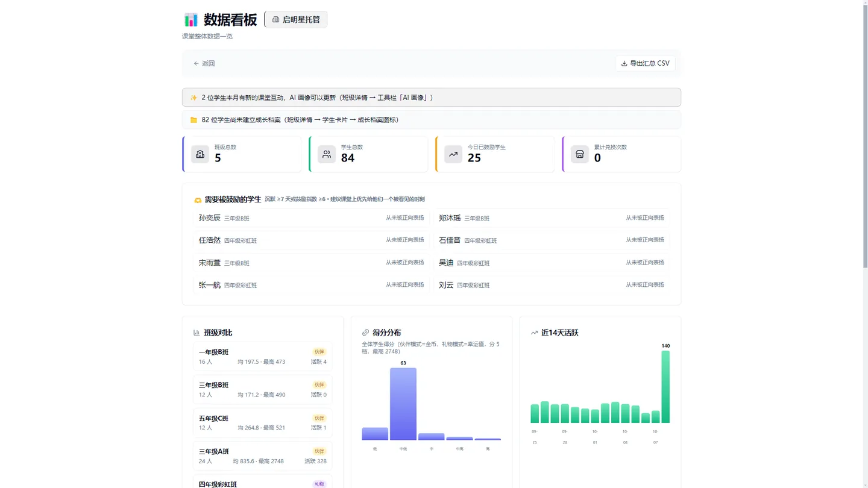This screenshot has width=868, height=488.
Task: Click the colorful 数据看板 logo icon
Action: click(190, 19)
